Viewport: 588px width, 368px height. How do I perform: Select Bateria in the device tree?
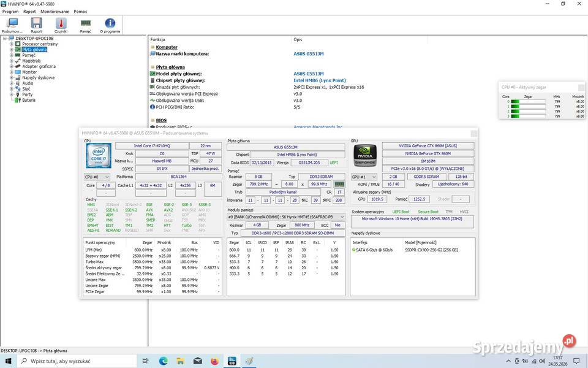[29, 100]
